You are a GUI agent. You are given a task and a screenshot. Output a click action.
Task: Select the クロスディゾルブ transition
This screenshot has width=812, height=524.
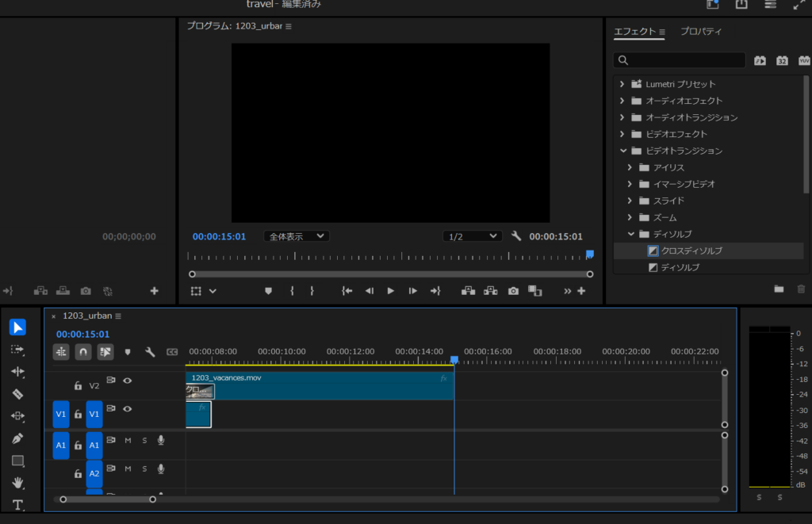tap(691, 251)
